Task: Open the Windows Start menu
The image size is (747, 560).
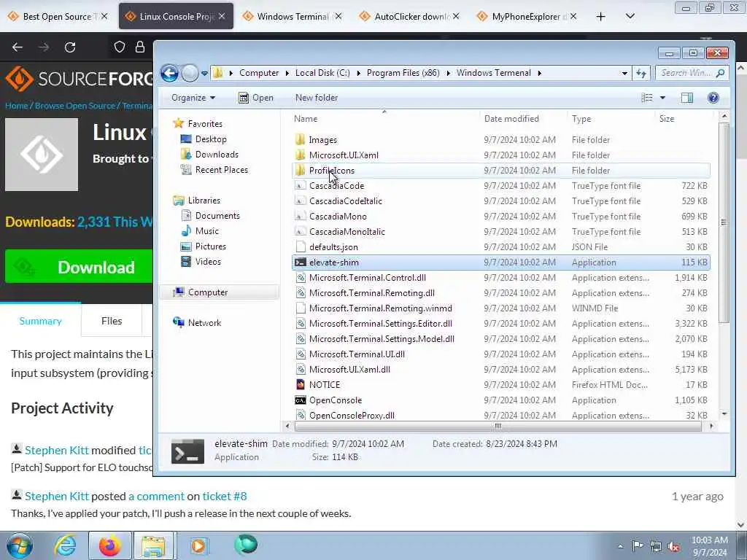Action: pos(20,545)
